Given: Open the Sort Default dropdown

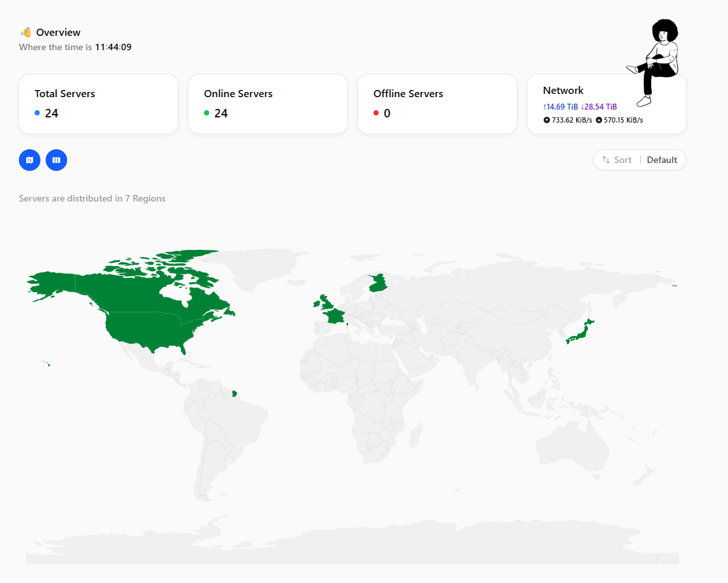Looking at the screenshot, I should (x=639, y=160).
